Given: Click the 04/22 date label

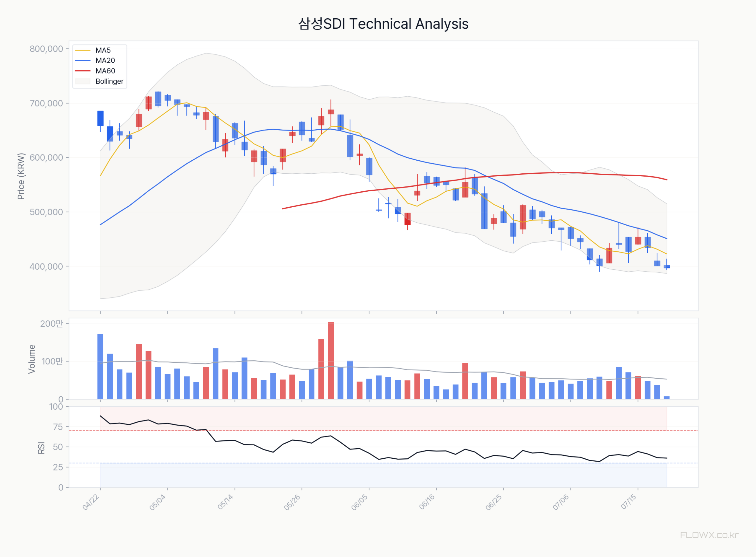Looking at the screenshot, I should (x=91, y=502).
